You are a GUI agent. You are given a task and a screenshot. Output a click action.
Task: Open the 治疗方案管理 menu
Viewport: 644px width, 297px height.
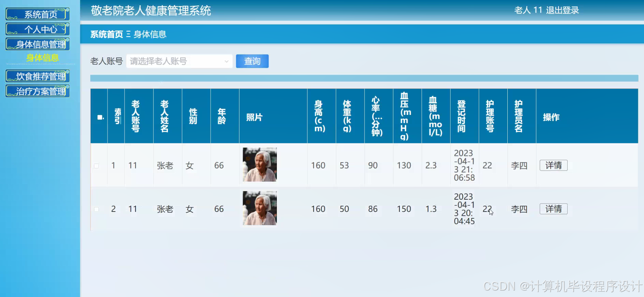[x=37, y=91]
